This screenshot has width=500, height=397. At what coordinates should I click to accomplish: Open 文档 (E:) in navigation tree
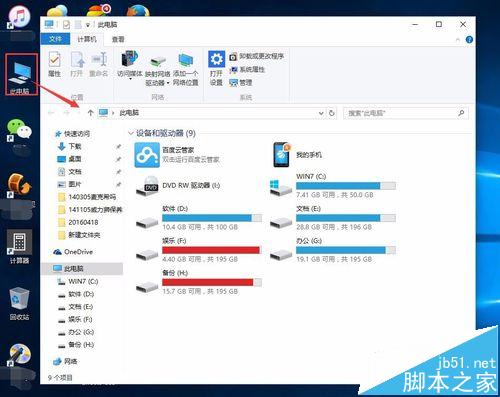point(75,307)
